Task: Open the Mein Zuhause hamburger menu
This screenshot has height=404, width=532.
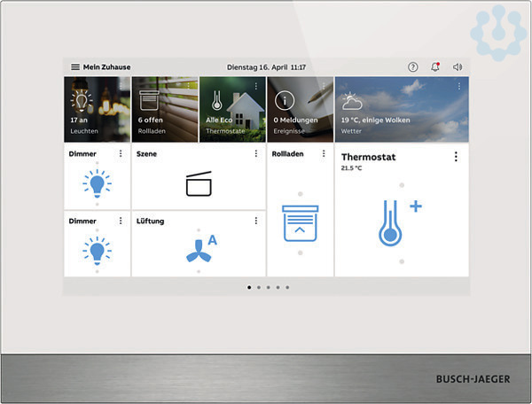Action: click(x=75, y=67)
